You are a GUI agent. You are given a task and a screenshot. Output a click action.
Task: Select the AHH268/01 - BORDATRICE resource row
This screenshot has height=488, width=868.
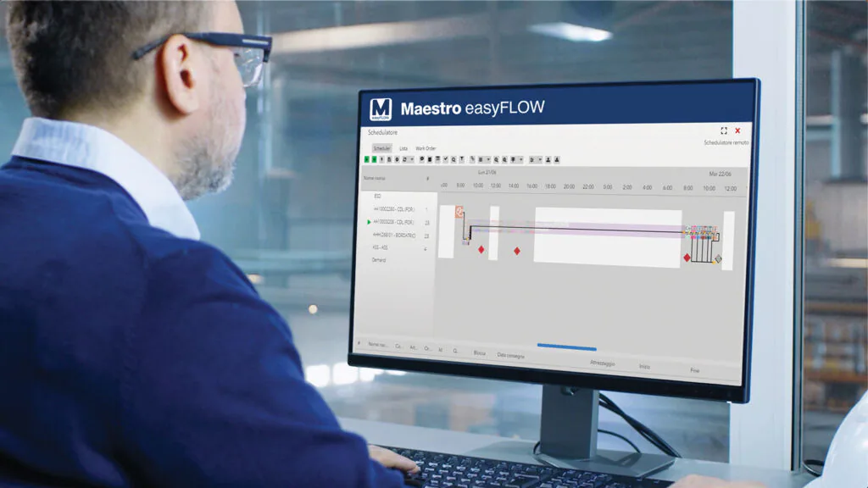pyautogui.click(x=395, y=236)
